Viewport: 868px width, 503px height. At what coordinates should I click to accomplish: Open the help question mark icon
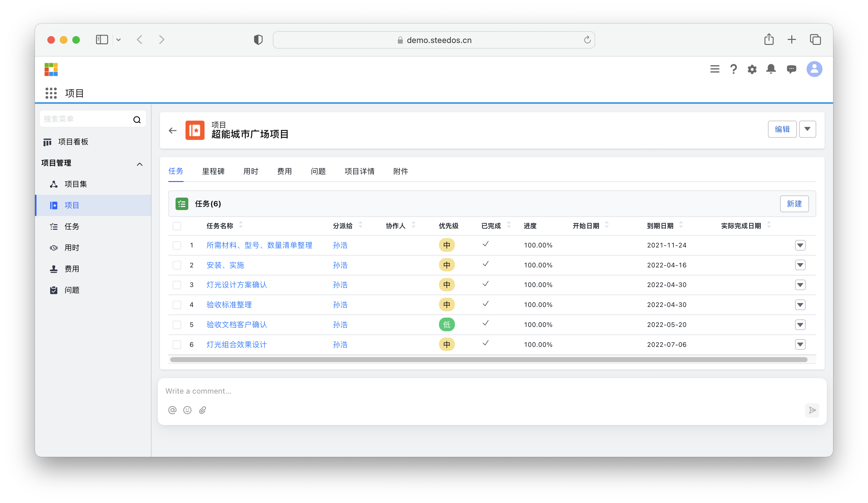(733, 69)
